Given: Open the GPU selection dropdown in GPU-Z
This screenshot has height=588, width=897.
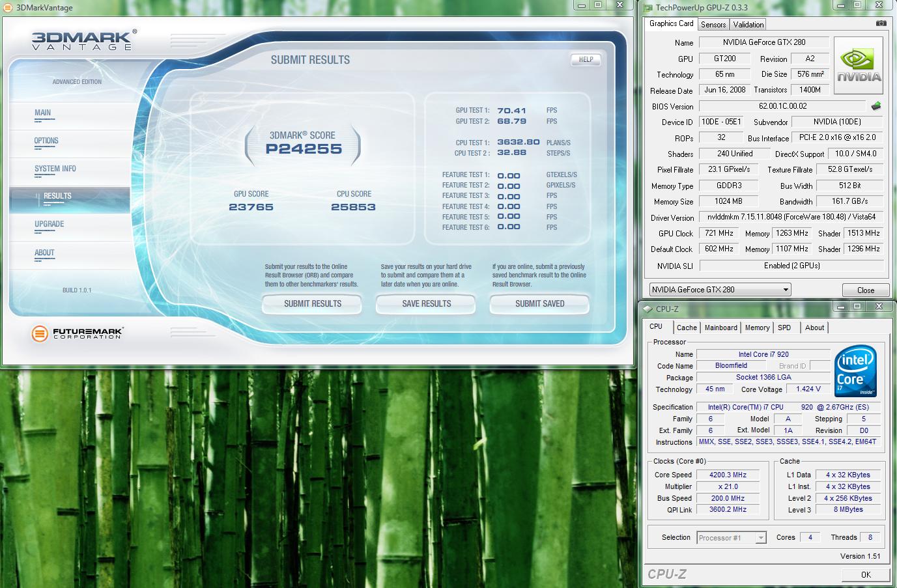Looking at the screenshot, I should point(720,290).
